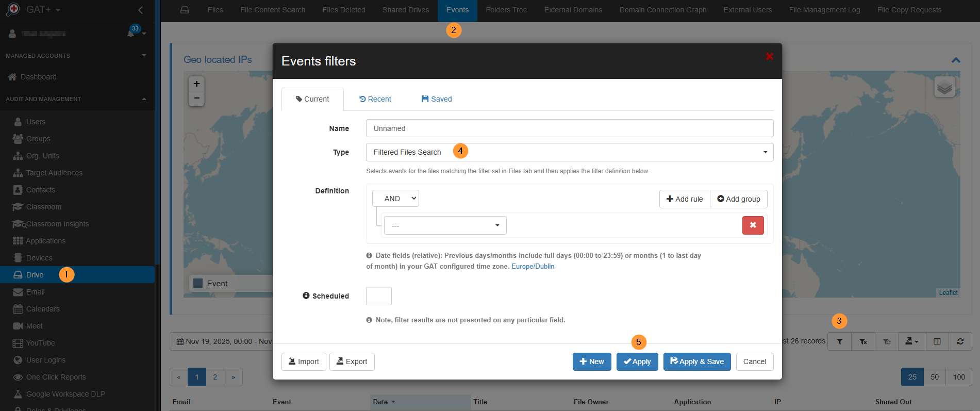Viewport: 980px width, 411px height.
Task: Open the map layers control
Action: tap(944, 87)
